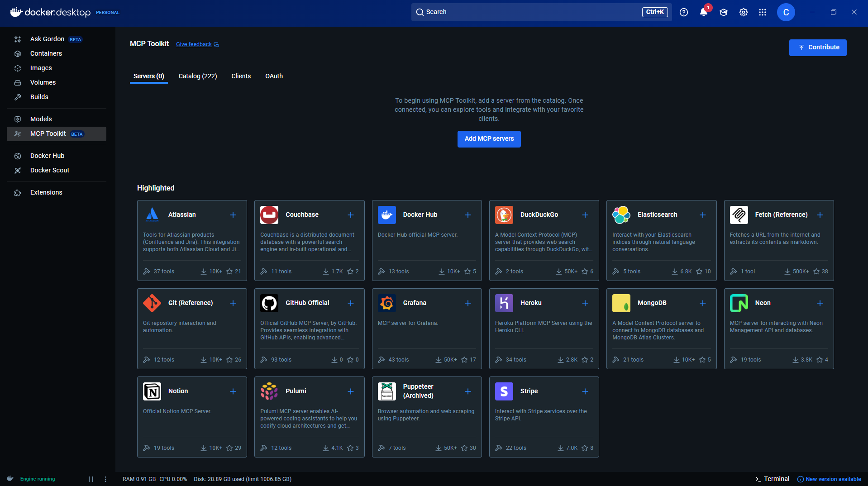Click the Disk usage status entry
868x486 pixels.
pos(243,479)
